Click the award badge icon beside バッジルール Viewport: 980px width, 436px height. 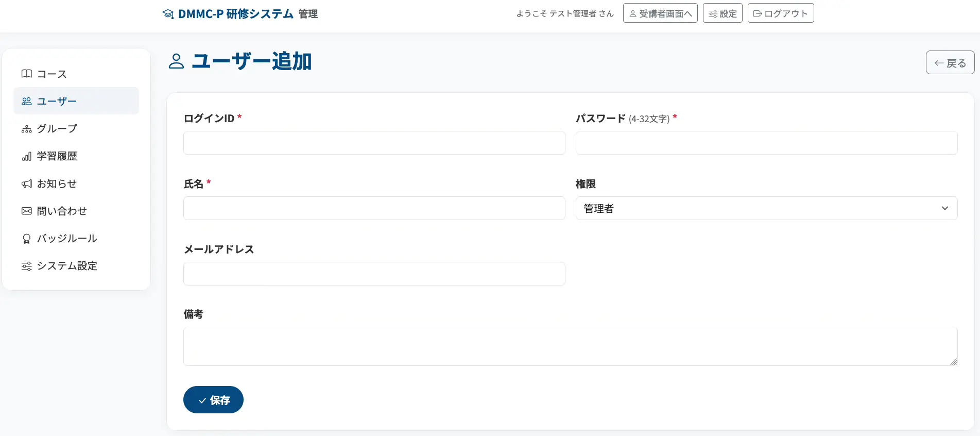pyautogui.click(x=26, y=239)
